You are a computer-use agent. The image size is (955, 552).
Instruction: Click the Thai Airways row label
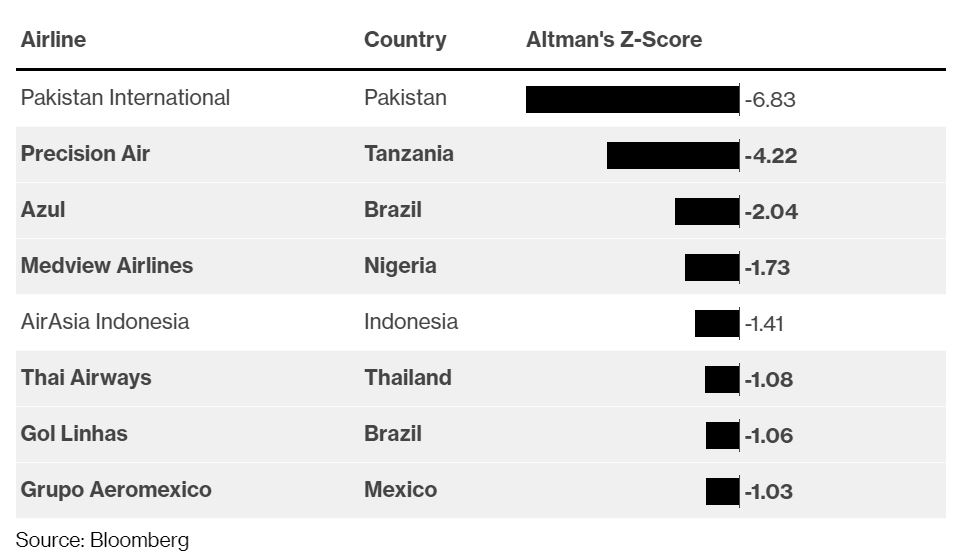[x=86, y=378]
